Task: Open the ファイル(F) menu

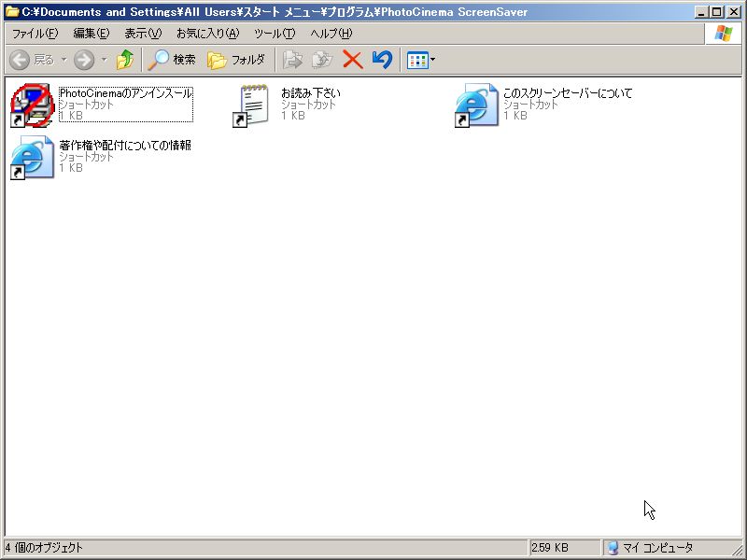Action: 35,34
